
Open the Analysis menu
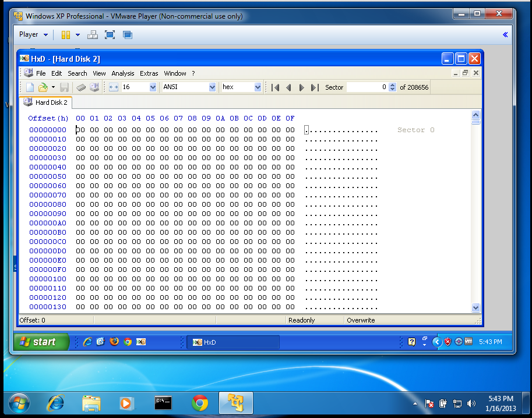coord(122,73)
